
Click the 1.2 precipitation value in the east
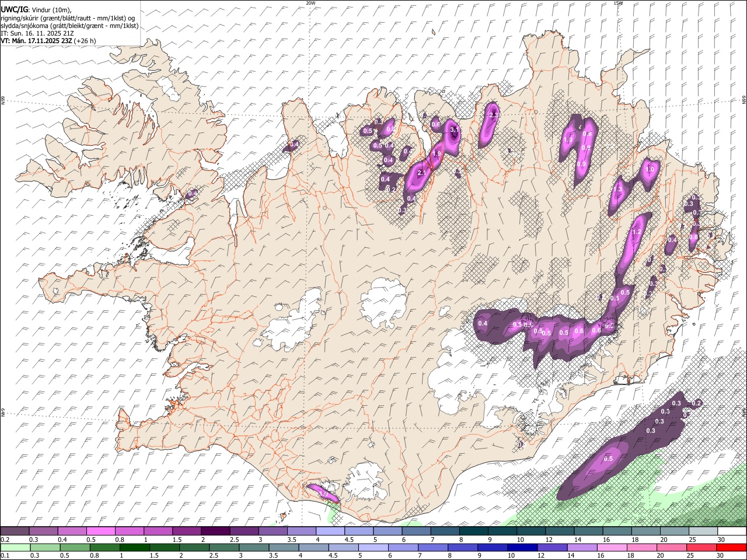[x=637, y=232]
